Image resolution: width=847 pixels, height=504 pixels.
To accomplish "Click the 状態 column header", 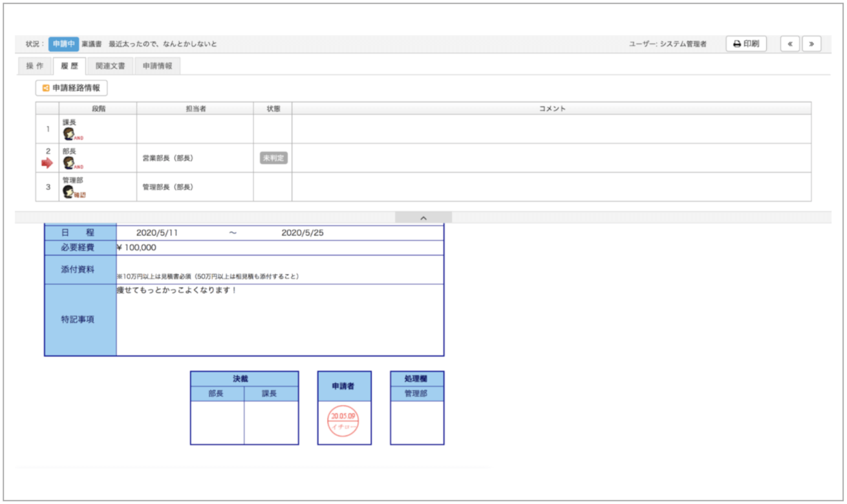I will pos(273,109).
